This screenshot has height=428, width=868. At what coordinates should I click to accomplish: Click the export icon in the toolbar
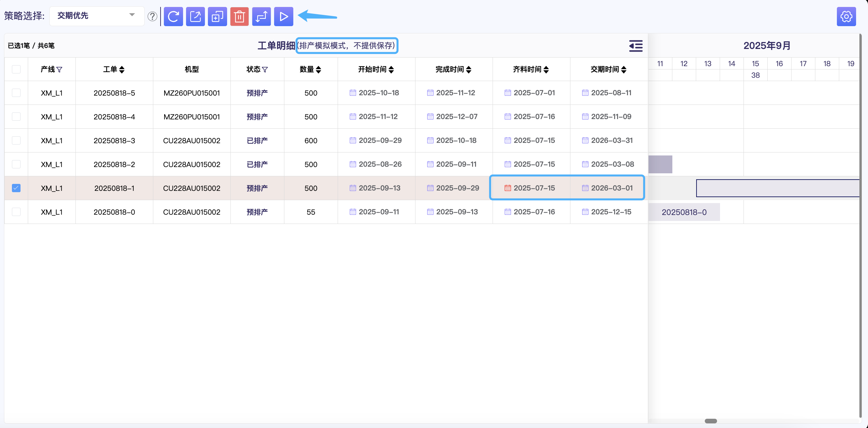195,17
